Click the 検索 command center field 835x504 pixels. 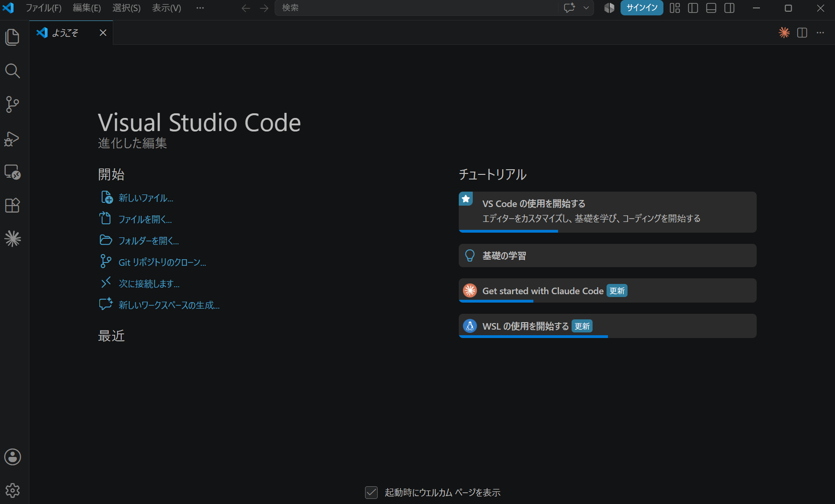click(x=416, y=8)
